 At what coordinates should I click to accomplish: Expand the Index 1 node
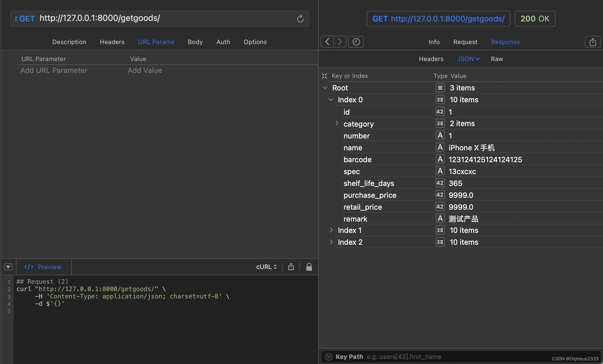click(331, 230)
